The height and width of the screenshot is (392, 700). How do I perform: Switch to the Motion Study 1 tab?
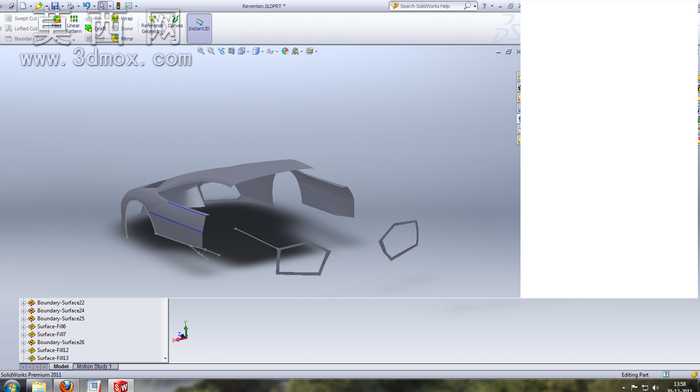tap(95, 366)
